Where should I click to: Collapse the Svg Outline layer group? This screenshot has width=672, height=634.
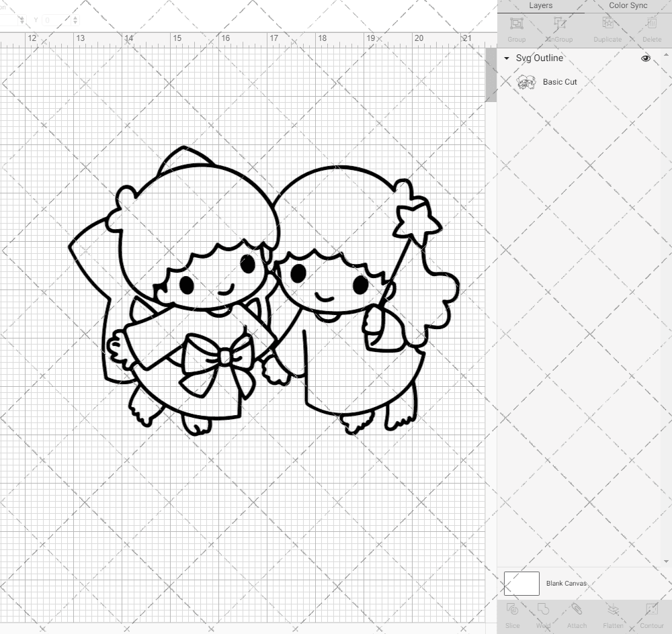(x=505, y=58)
